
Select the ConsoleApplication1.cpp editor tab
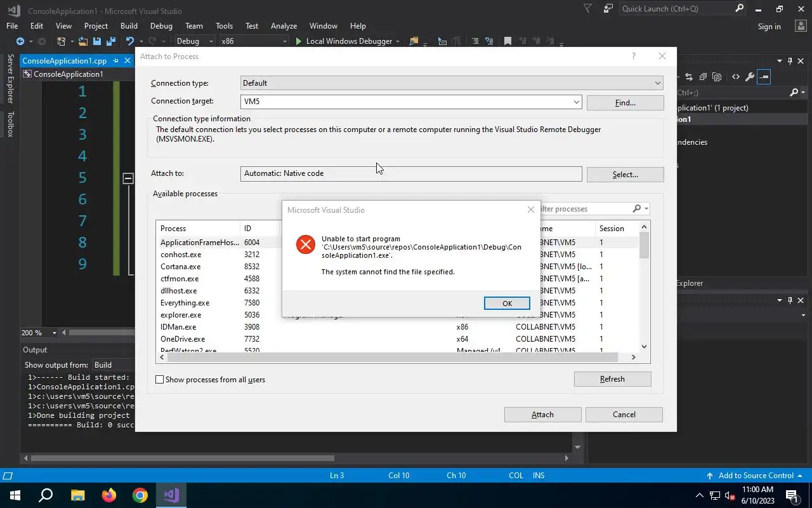pyautogui.click(x=64, y=61)
